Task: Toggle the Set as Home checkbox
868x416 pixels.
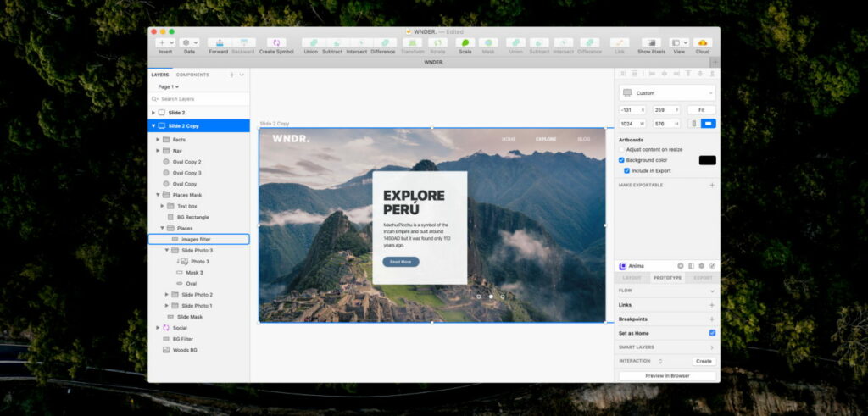Action: coord(712,333)
